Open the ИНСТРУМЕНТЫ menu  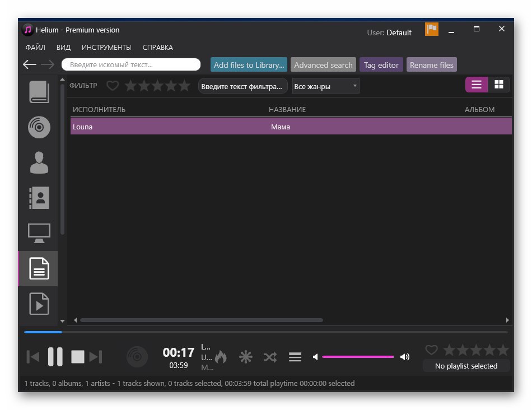tap(106, 47)
